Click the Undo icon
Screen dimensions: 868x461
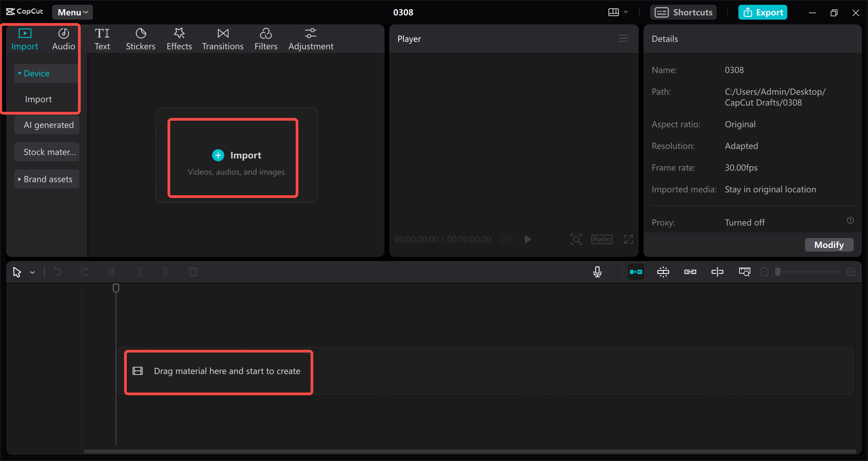click(x=58, y=272)
